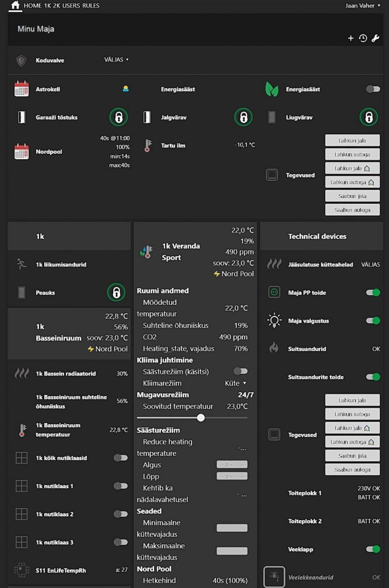Click the plus icon to add item

tap(351, 38)
